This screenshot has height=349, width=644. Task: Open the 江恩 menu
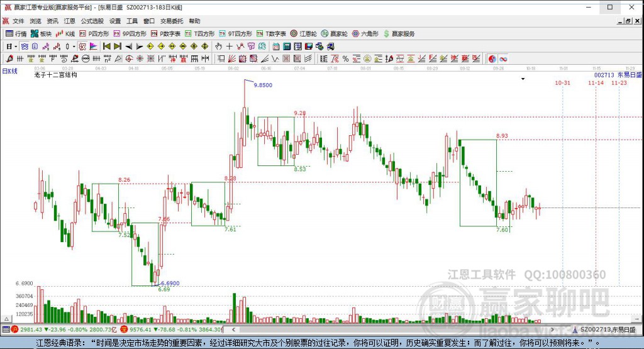[x=69, y=21]
